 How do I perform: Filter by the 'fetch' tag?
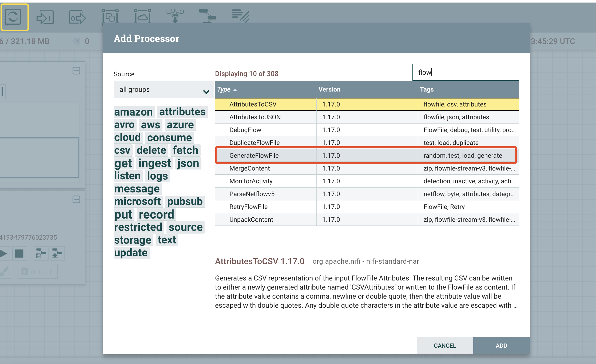pyautogui.click(x=185, y=150)
